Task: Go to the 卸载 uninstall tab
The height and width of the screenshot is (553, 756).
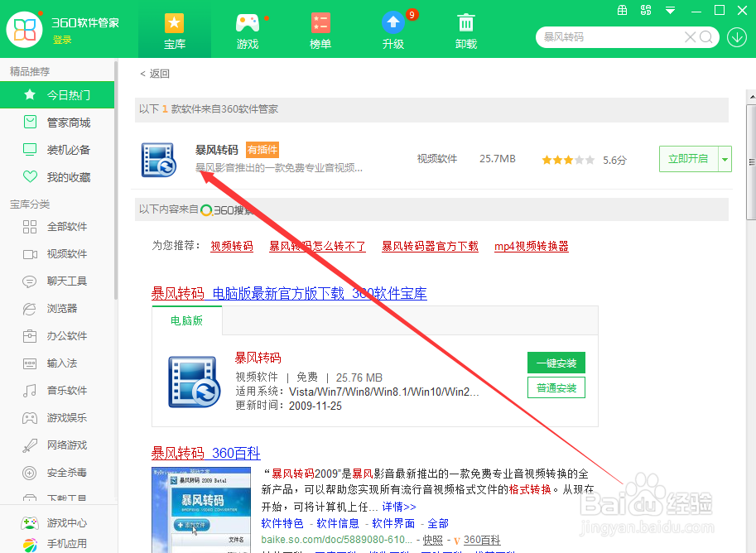Action: pos(465,31)
